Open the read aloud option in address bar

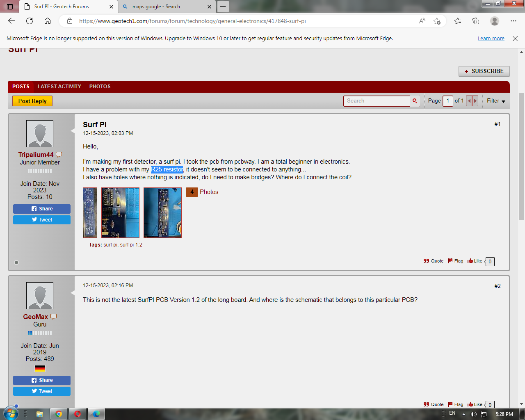tap(422, 21)
